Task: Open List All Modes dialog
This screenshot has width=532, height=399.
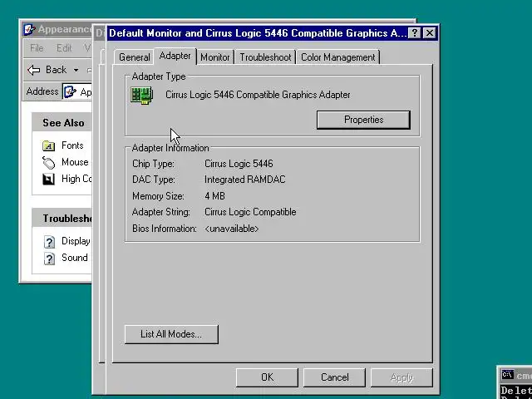Action: [171, 334]
